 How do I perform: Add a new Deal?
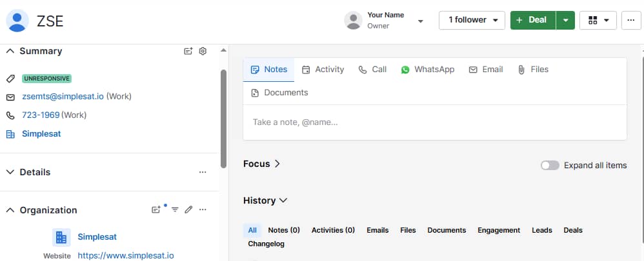click(533, 20)
